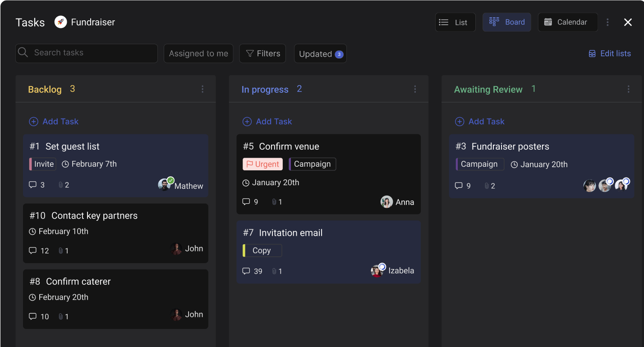Open the Filters dropdown
644x347 pixels.
pos(262,54)
